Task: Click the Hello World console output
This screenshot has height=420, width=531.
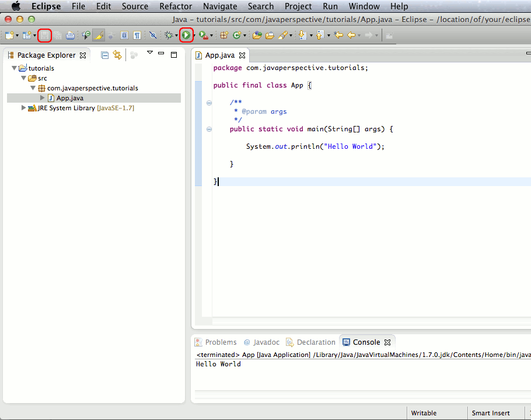Action: pos(218,364)
